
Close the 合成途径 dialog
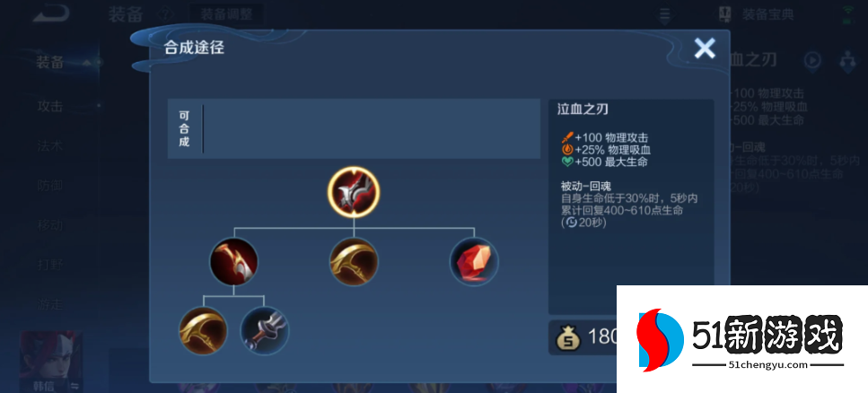tap(705, 48)
